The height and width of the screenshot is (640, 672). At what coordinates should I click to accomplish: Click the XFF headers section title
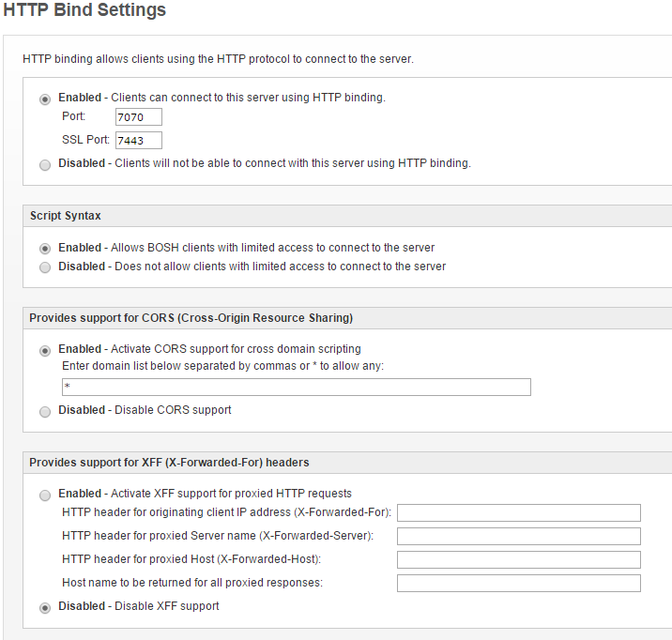(x=169, y=463)
